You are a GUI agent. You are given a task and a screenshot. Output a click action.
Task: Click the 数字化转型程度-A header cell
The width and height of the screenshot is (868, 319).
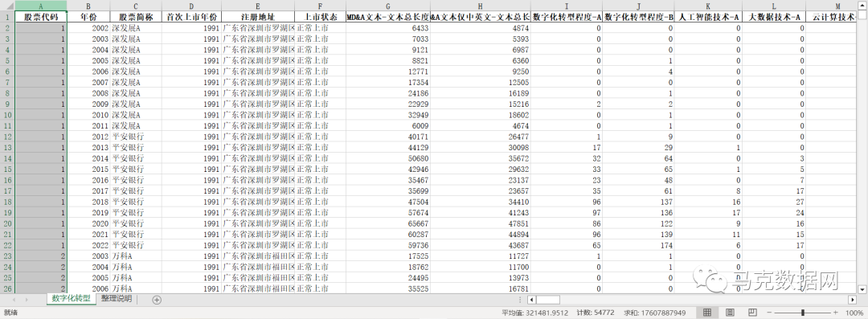(x=567, y=17)
